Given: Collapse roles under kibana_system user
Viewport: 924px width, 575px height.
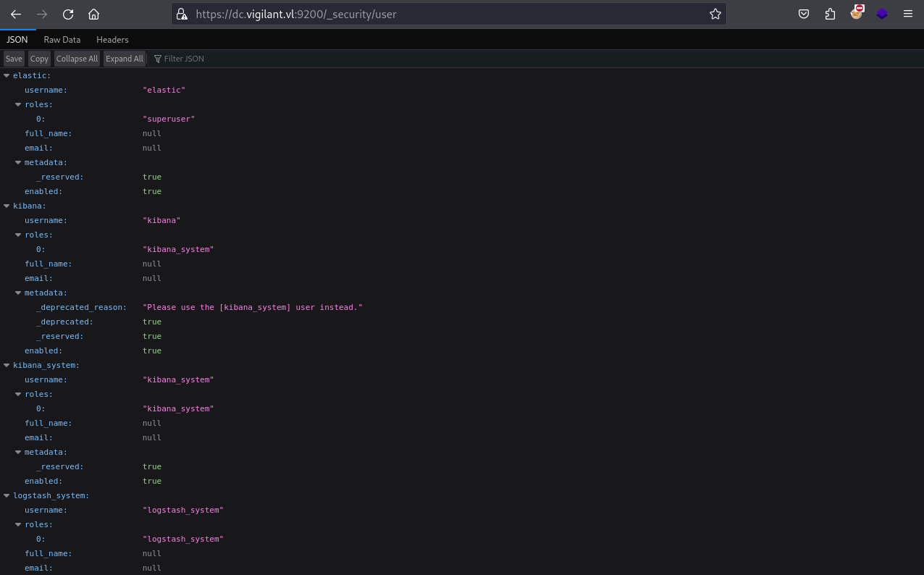Looking at the screenshot, I should coord(18,394).
